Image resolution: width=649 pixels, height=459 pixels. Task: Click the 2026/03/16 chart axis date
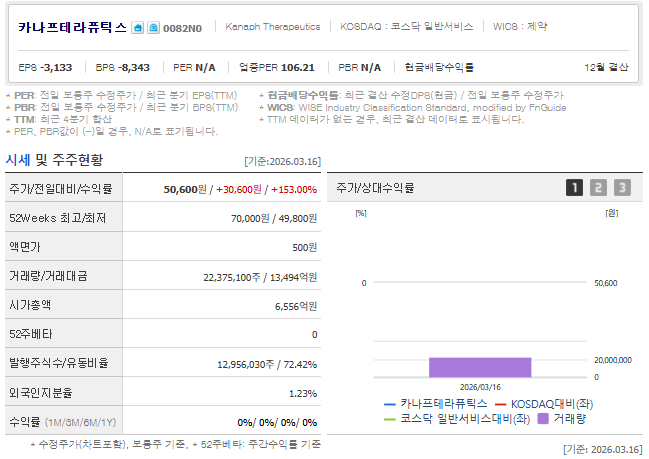click(480, 387)
